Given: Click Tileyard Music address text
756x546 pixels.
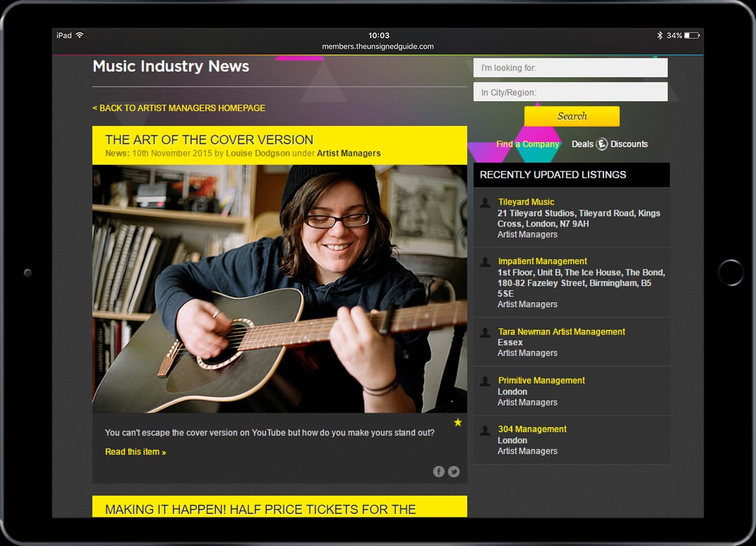Looking at the screenshot, I should 579,218.
